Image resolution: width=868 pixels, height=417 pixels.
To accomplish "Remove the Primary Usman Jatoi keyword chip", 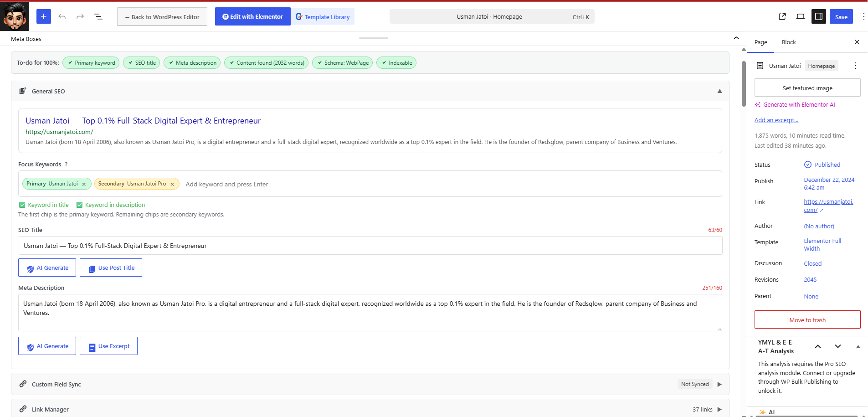I will pyautogui.click(x=84, y=184).
